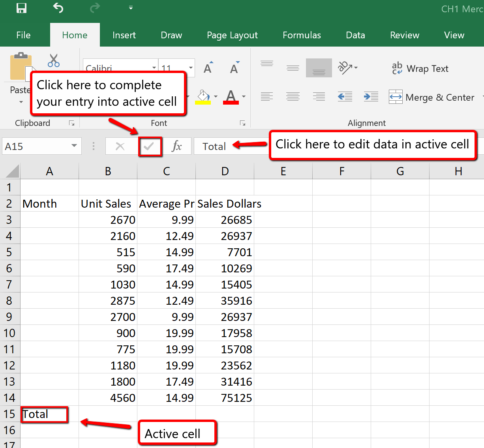Switch to the Formulas tab
Viewport: 484px width, 448px height.
coord(302,35)
